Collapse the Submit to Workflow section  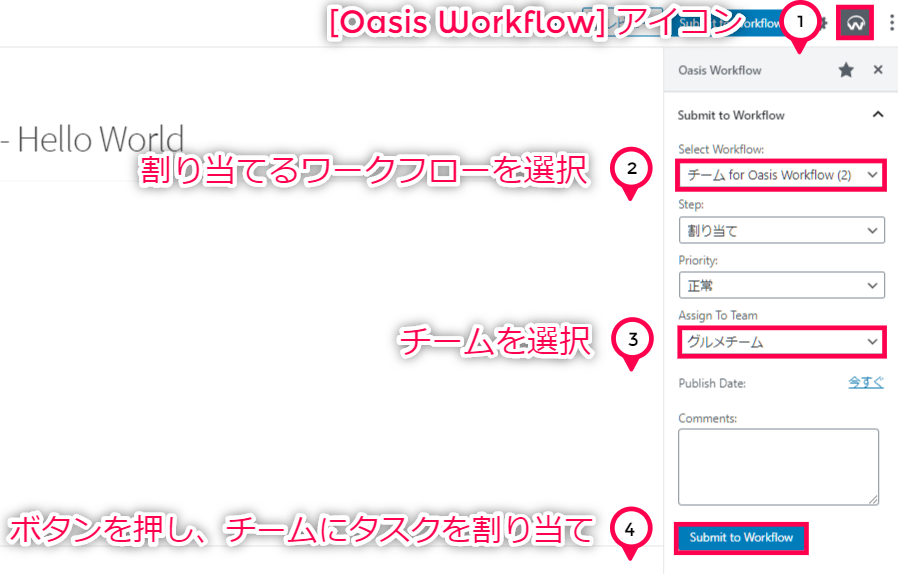tap(877, 115)
